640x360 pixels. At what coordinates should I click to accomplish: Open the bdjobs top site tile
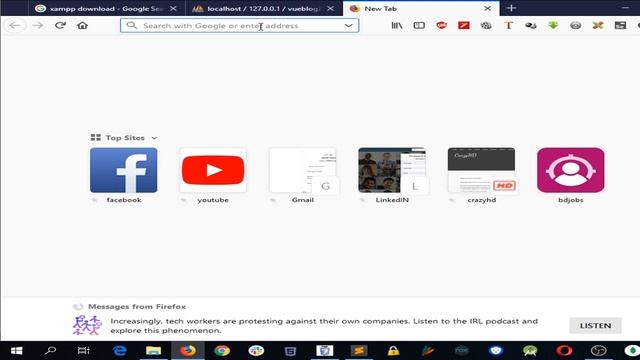pyautogui.click(x=571, y=170)
